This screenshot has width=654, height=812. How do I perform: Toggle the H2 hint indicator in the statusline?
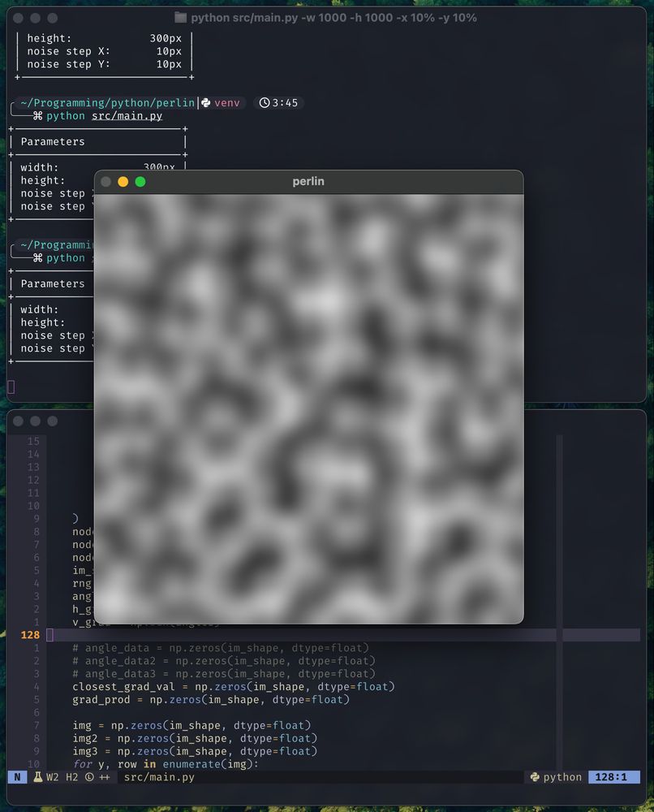pyautogui.click(x=70, y=777)
